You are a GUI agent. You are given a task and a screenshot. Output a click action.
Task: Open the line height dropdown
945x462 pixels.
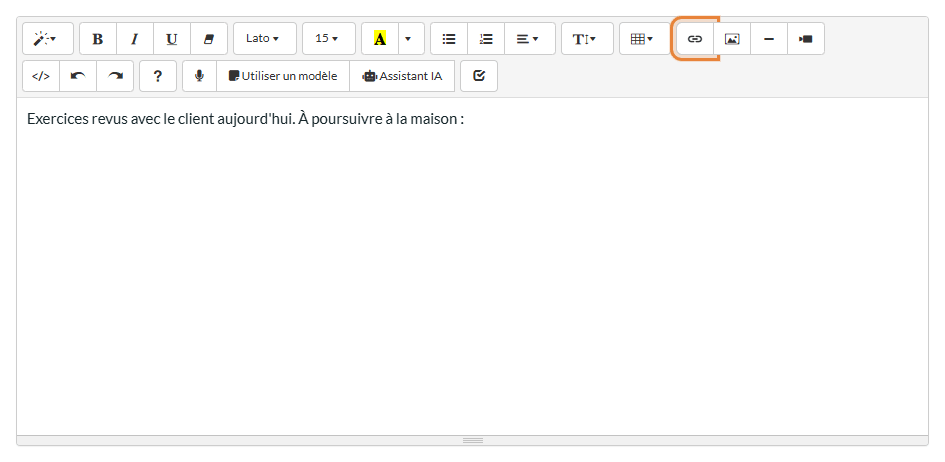[x=587, y=39]
